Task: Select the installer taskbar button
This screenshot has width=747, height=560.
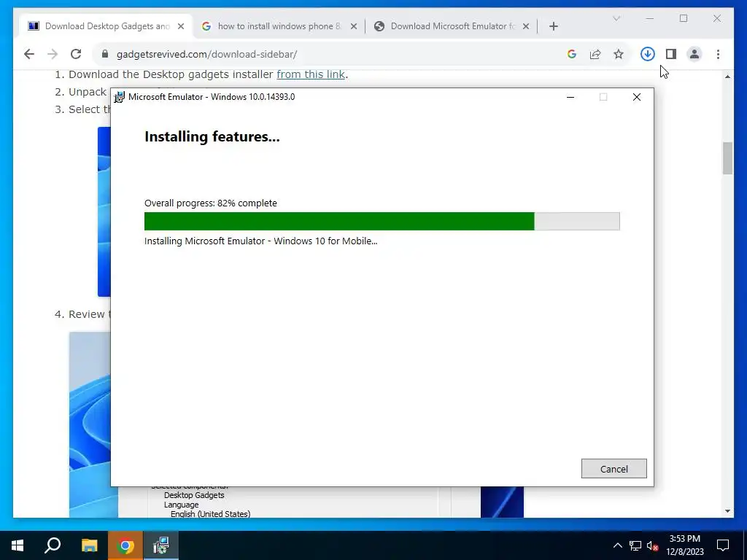Action: (161, 545)
